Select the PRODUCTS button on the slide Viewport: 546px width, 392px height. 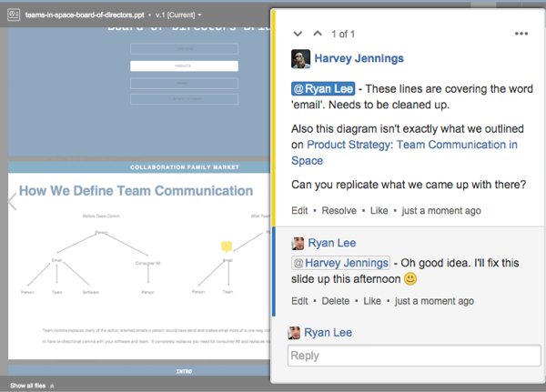(184, 66)
